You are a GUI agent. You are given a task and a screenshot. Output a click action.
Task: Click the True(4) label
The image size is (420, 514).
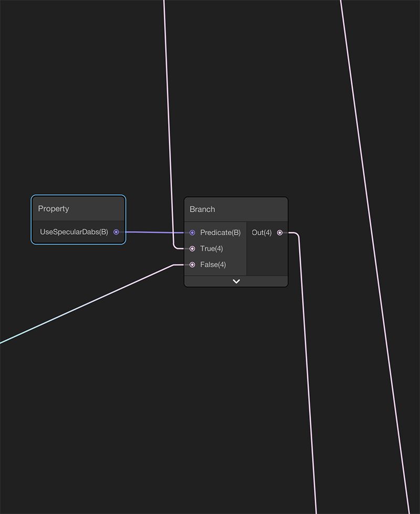coord(212,249)
